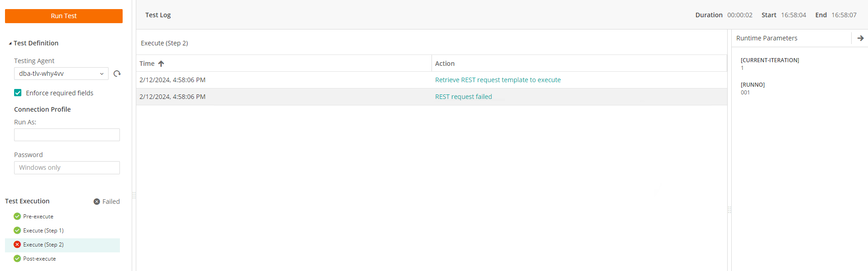The image size is (868, 271).
Task: Click the orange Run Test button
Action: click(64, 16)
